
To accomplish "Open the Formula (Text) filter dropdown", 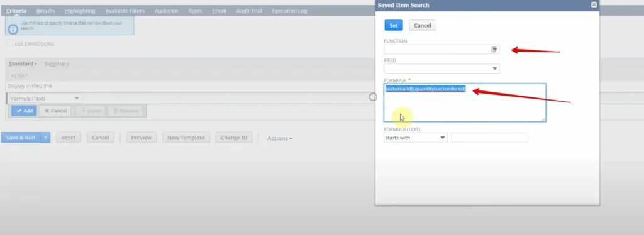I will pos(76,99).
